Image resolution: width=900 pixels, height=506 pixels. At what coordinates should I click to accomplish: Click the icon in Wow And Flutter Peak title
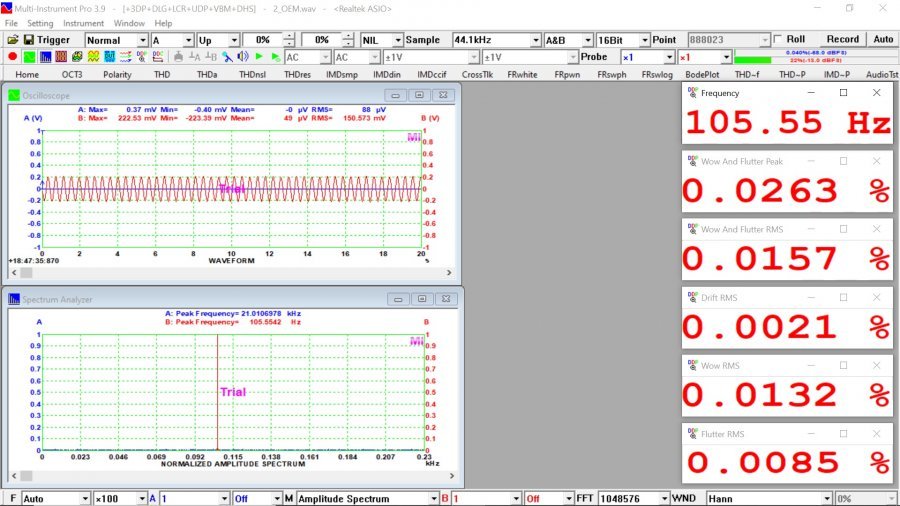pos(692,161)
